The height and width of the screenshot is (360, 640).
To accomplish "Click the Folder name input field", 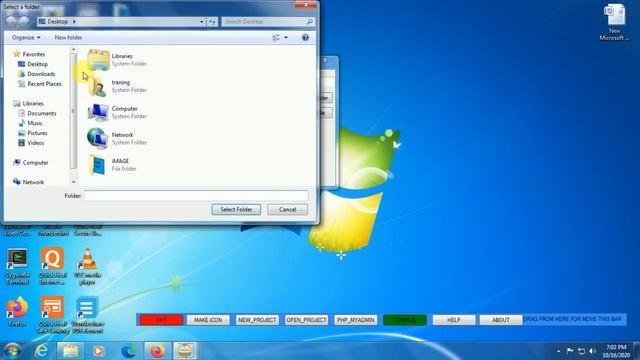I will coord(196,196).
